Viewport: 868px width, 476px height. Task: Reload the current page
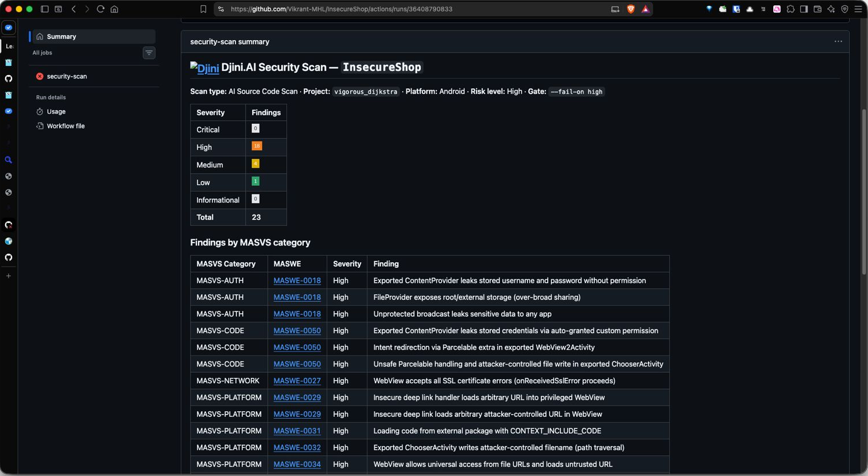tap(100, 9)
